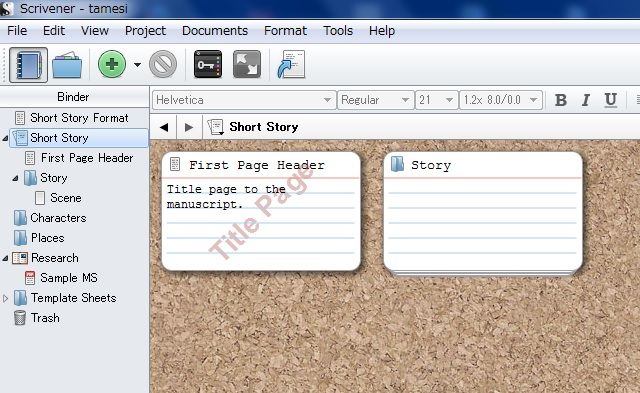640x393 pixels.
Task: Open the Collections folder toolbar icon
Action: (67, 65)
